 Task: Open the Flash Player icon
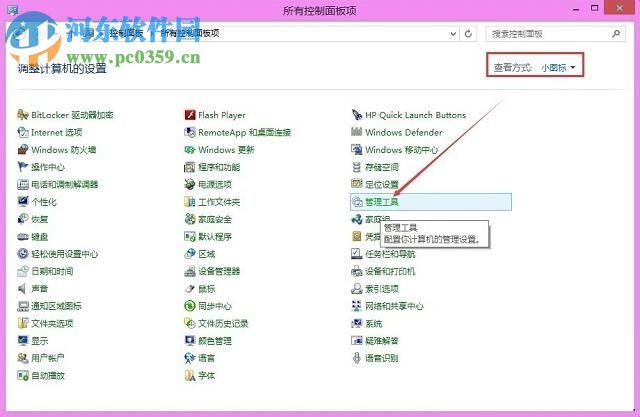[190, 115]
